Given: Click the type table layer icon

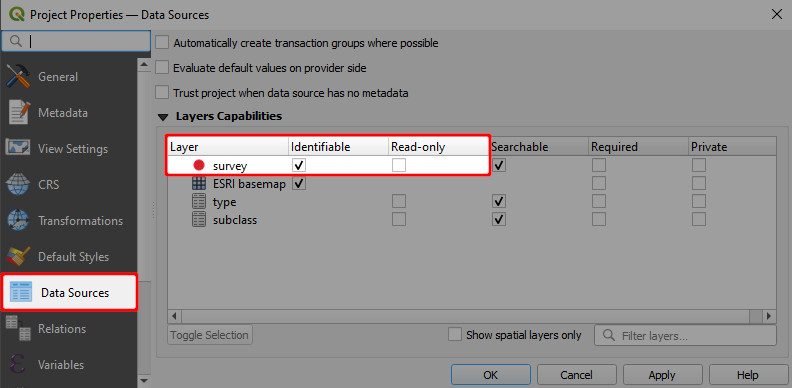Looking at the screenshot, I should tap(199, 202).
